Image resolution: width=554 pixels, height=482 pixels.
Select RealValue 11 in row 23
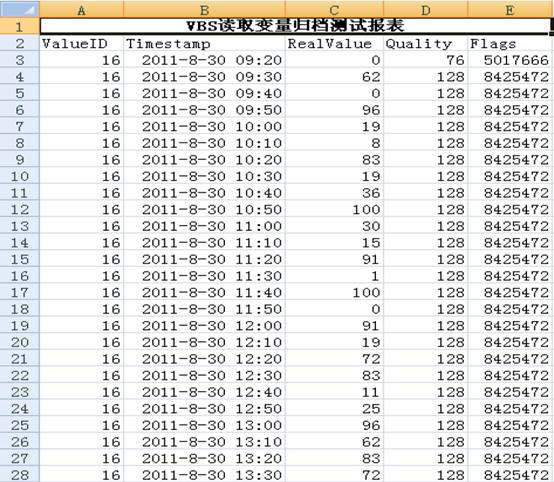334,392
